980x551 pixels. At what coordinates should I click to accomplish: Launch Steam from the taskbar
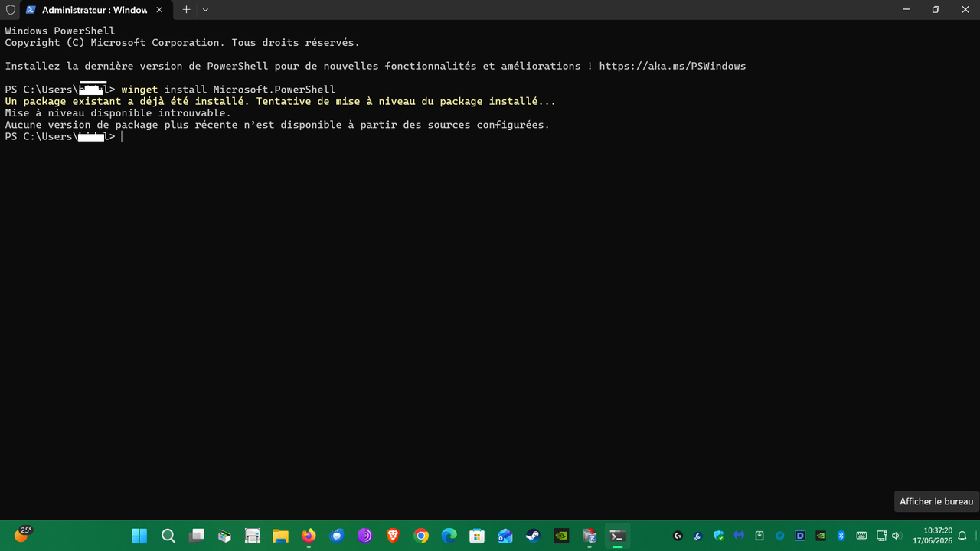[x=533, y=536]
